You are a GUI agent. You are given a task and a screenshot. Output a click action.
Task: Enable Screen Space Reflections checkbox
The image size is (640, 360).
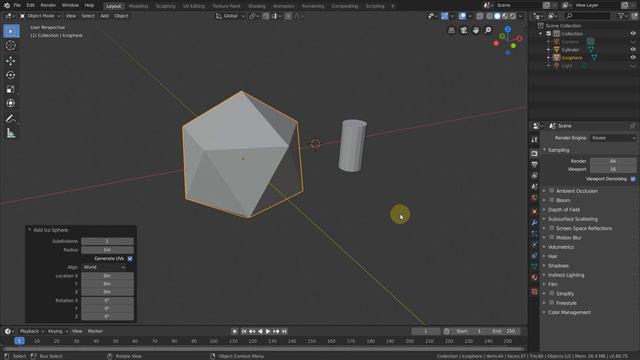pyautogui.click(x=552, y=228)
